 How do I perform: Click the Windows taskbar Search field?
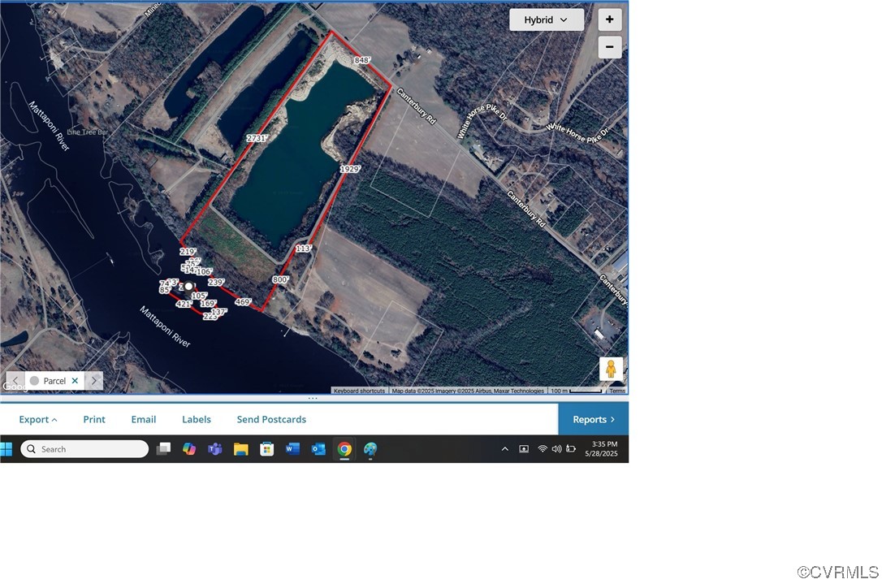tap(84, 449)
